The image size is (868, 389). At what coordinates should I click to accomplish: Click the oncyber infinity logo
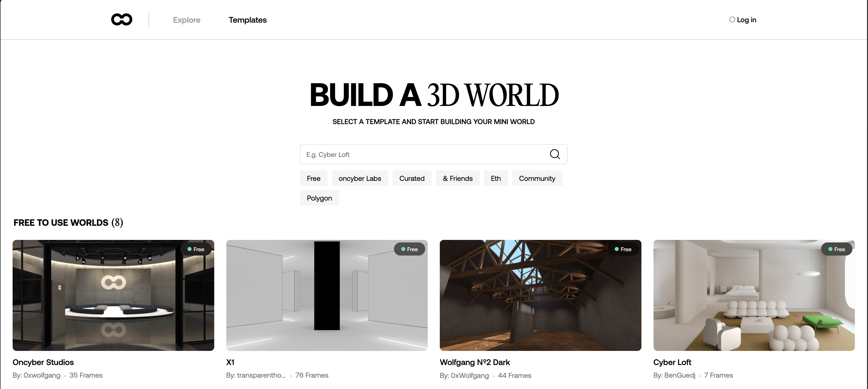click(122, 20)
